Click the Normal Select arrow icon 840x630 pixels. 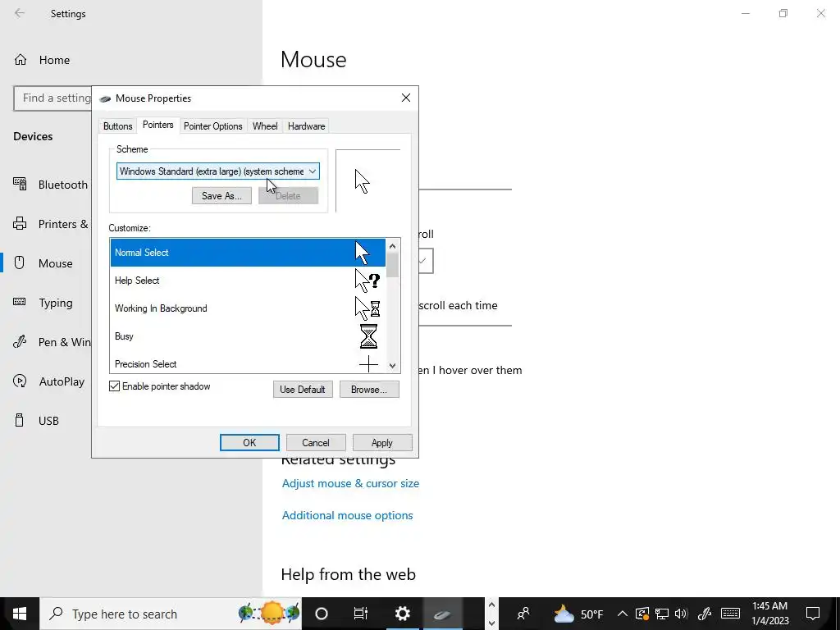[x=363, y=253]
